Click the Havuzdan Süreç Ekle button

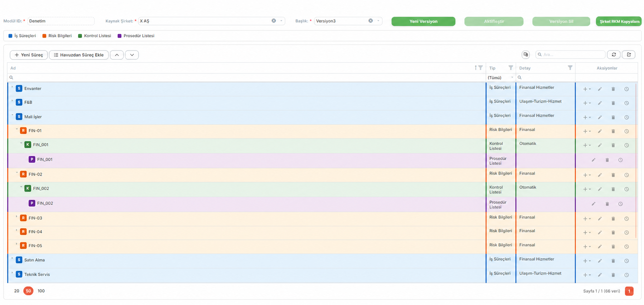[79, 55]
